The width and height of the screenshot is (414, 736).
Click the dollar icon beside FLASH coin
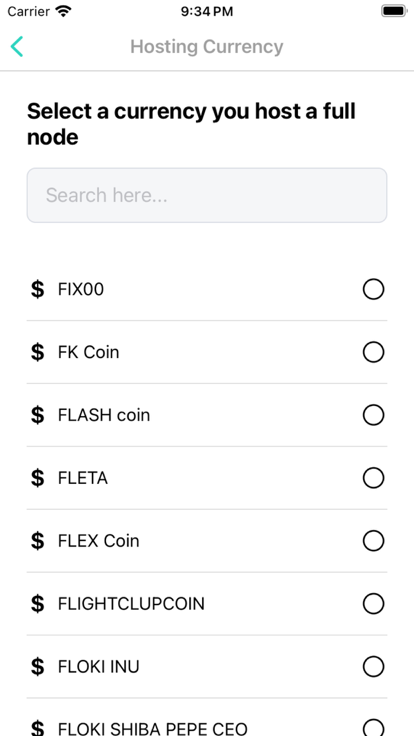pos(38,415)
